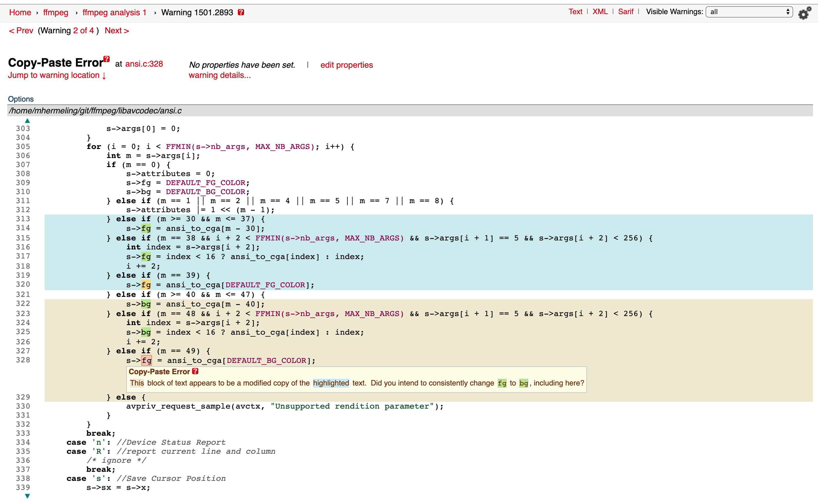Open the ffmpeg breadcrumb link

coord(56,13)
